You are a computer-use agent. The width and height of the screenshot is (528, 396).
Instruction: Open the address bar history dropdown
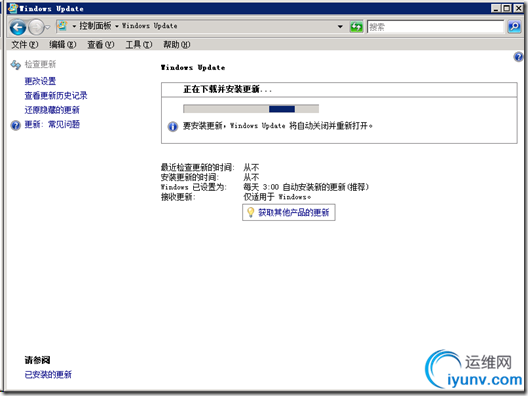340,26
